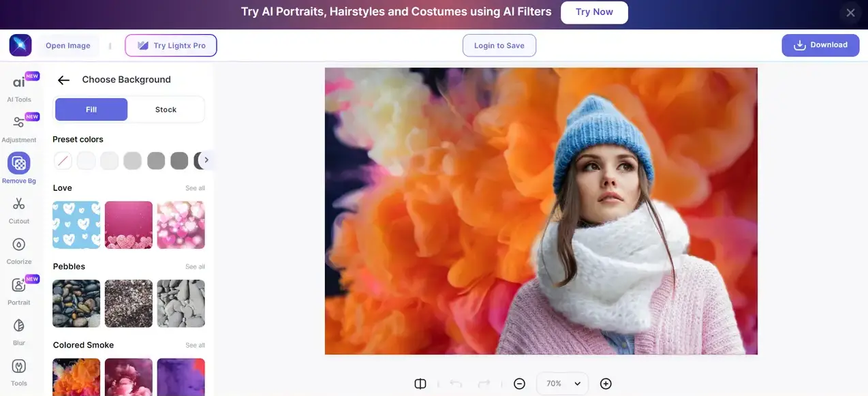Open the 70% zoom level dropdown
The width and height of the screenshot is (868, 396).
(x=563, y=384)
